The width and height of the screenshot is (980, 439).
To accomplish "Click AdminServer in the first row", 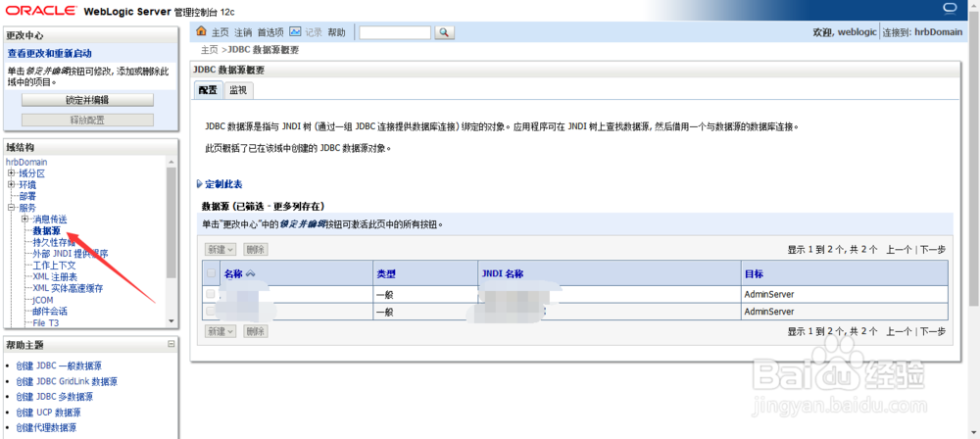I will coord(768,295).
